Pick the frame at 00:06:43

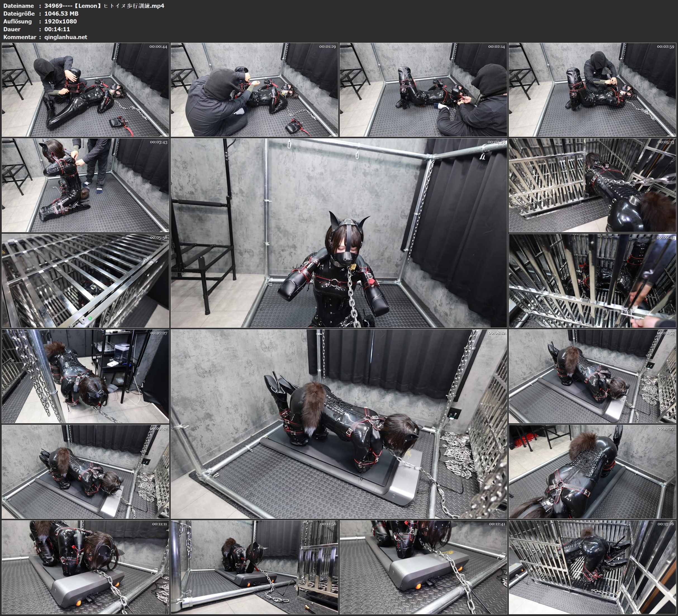(x=592, y=280)
